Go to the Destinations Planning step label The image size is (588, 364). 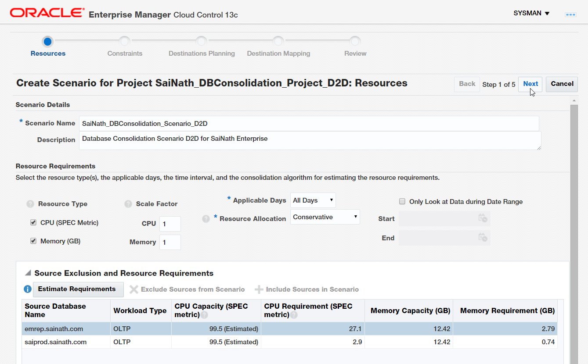tap(202, 54)
